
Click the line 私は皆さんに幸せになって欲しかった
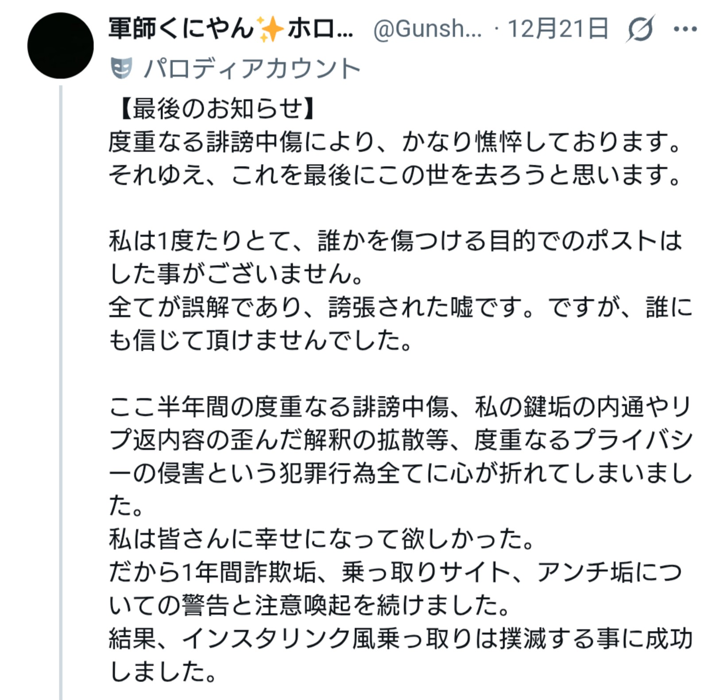pyautogui.click(x=321, y=539)
